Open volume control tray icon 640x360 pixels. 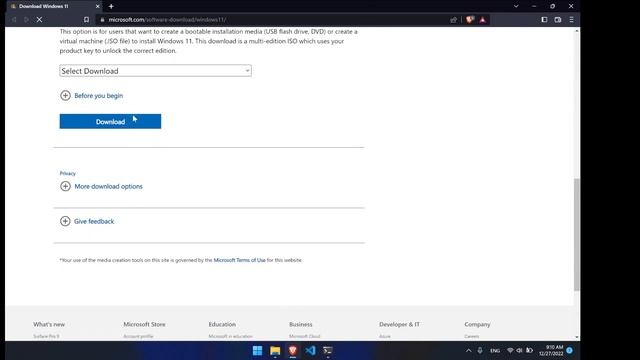point(519,351)
